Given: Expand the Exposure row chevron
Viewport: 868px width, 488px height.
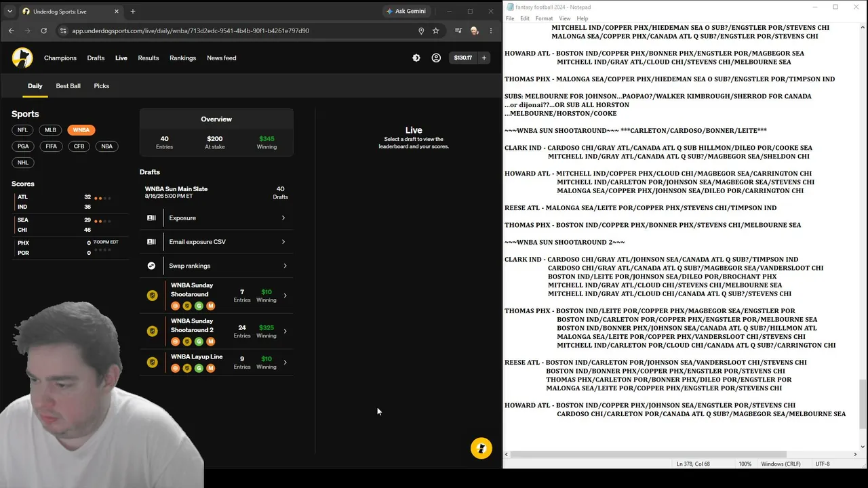Looking at the screenshot, I should 283,218.
